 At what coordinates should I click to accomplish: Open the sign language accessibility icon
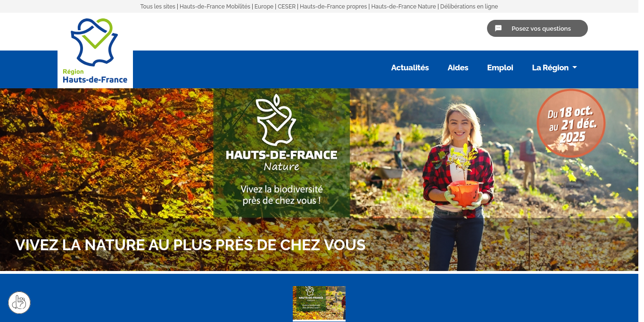[19, 303]
